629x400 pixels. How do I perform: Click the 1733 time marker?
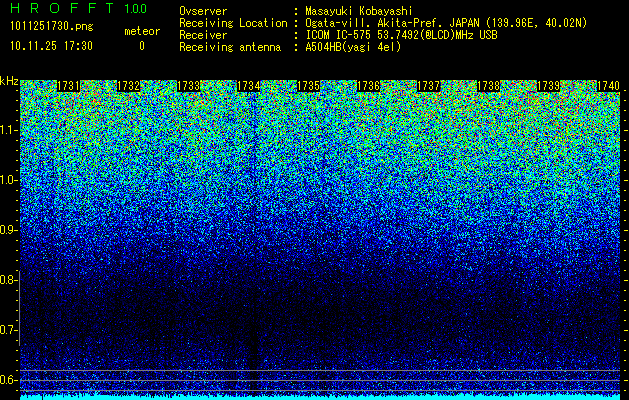pyautogui.click(x=189, y=86)
